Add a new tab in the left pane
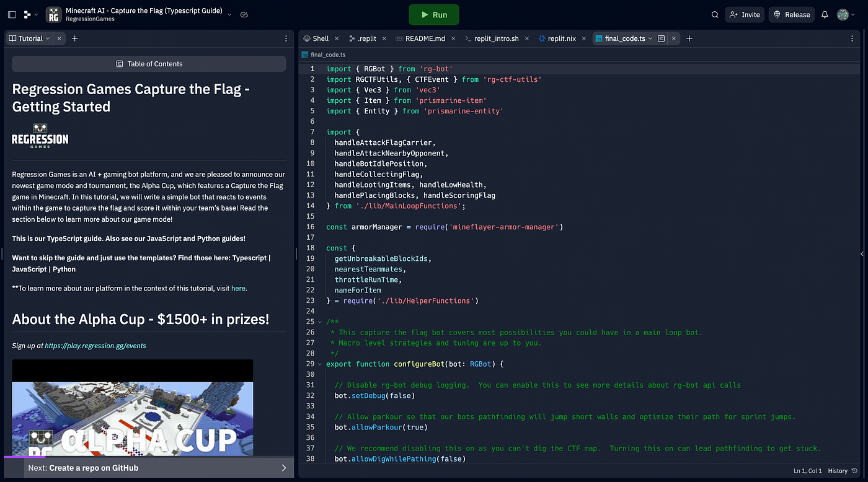Image resolution: width=868 pixels, height=482 pixels. coord(75,38)
